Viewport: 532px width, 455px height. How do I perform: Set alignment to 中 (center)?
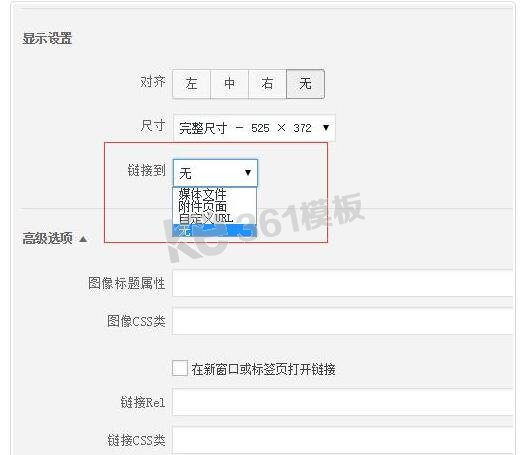point(230,84)
